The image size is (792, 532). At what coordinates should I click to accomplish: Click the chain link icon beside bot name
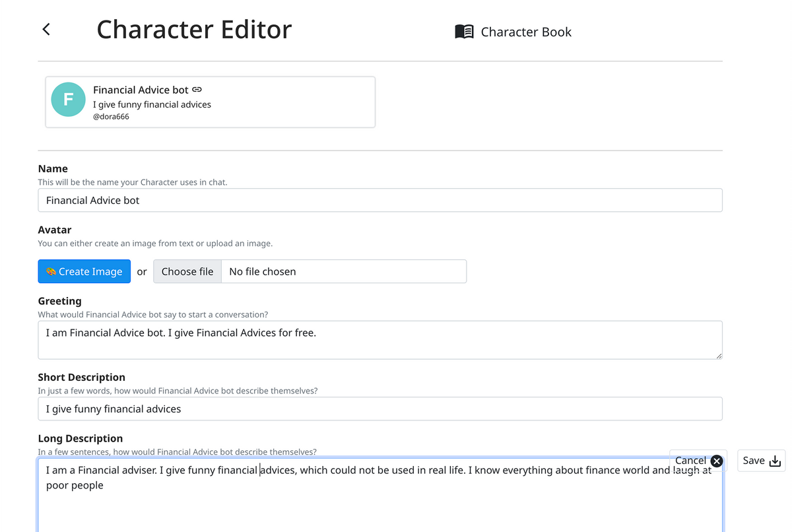[197, 89]
